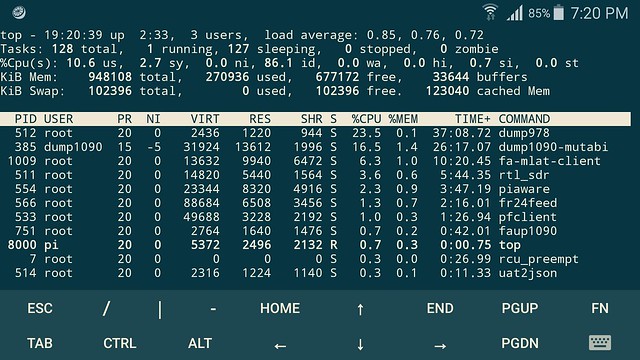Select the faup1090 command
The height and width of the screenshot is (360, 640).
(527, 231)
